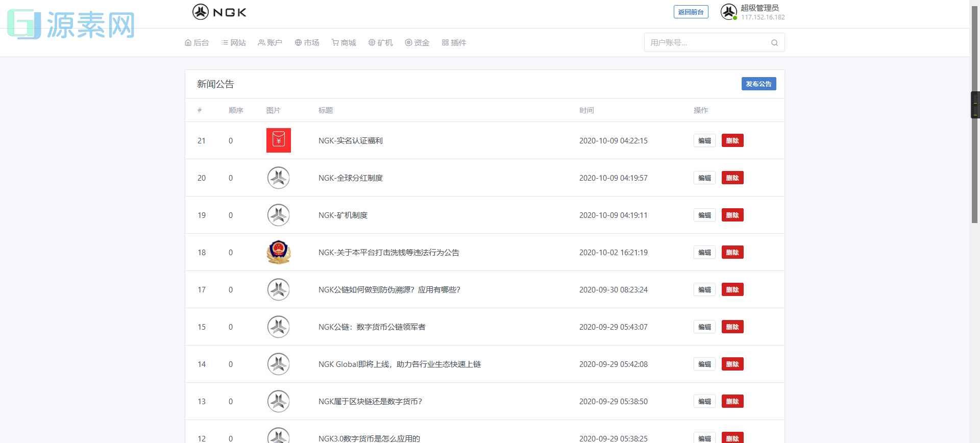Click the 超级管理员 user name

[759, 8]
